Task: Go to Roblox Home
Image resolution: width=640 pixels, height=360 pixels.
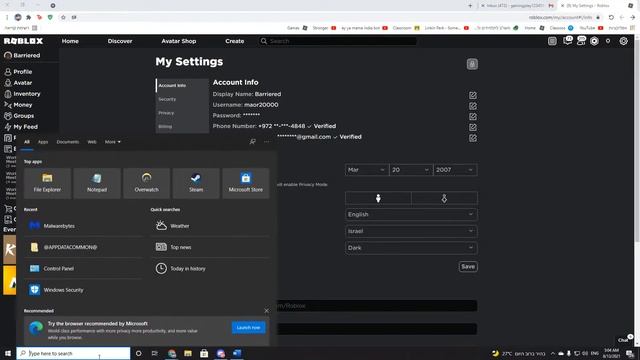Action: 70,41
